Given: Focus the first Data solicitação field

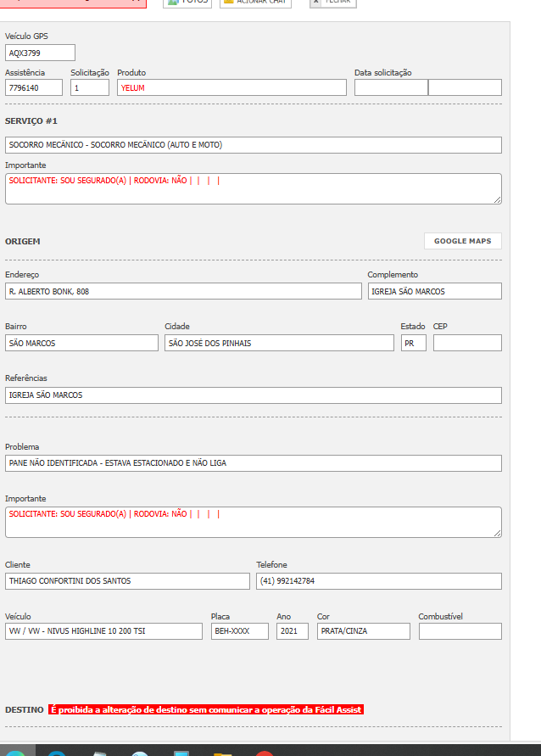Looking at the screenshot, I should tap(391, 87).
